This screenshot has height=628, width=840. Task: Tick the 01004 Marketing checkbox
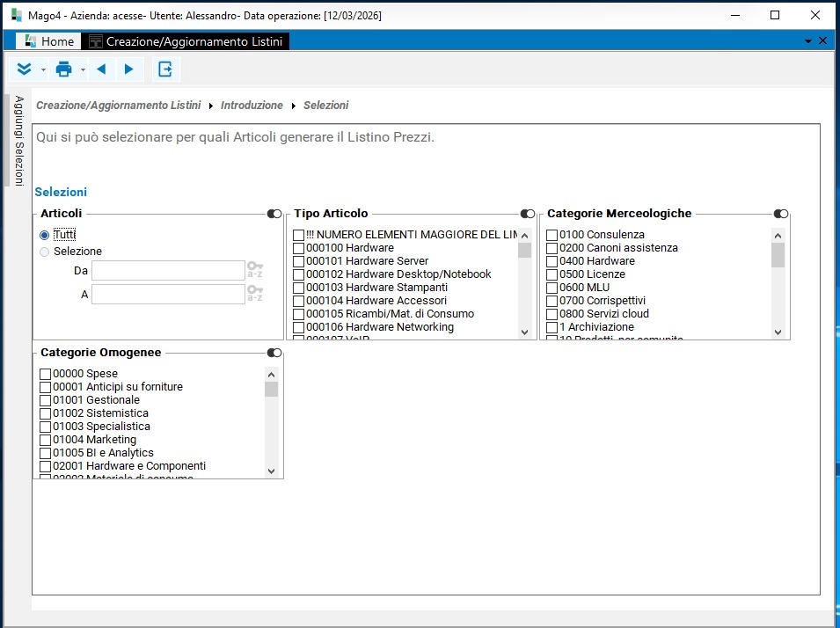click(46, 440)
